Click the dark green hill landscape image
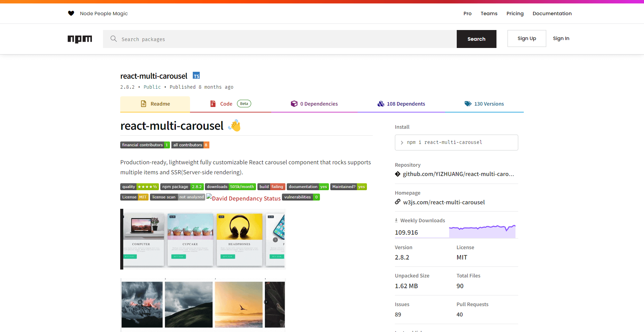 189,304
